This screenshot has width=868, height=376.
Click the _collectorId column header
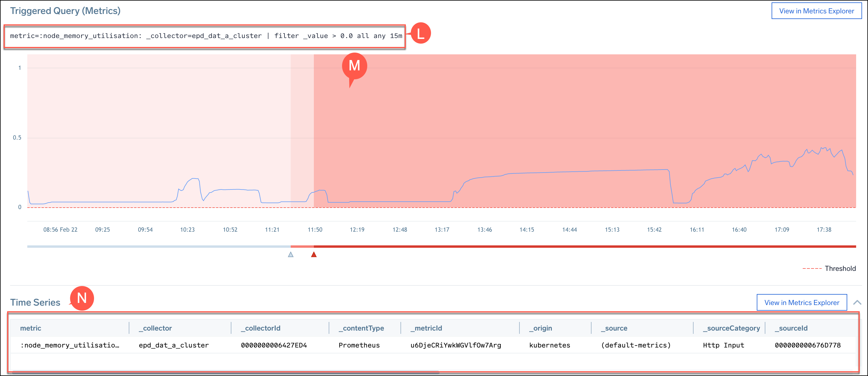260,328
